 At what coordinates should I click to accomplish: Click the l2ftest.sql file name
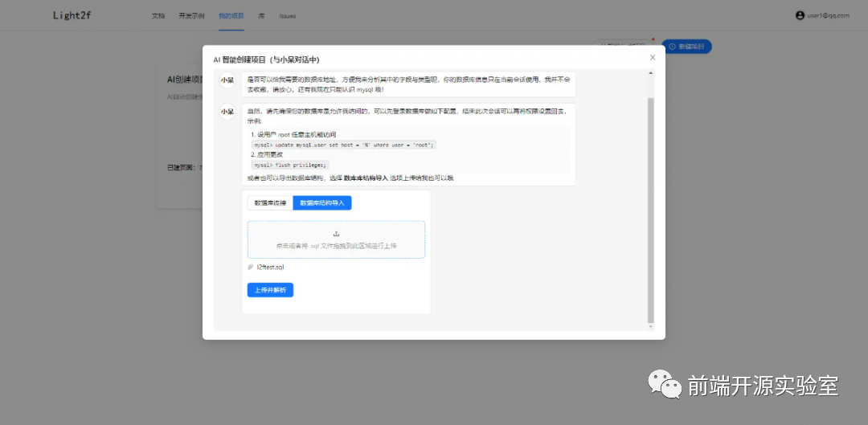(x=270, y=267)
